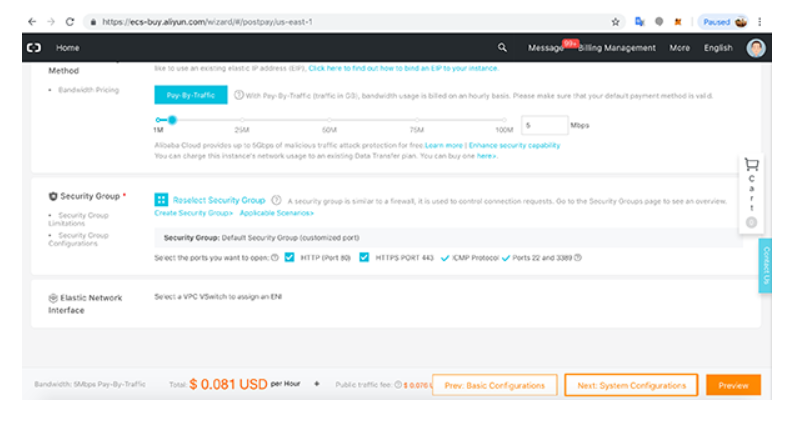
Task: Open Billing Management menu
Action: click(617, 48)
